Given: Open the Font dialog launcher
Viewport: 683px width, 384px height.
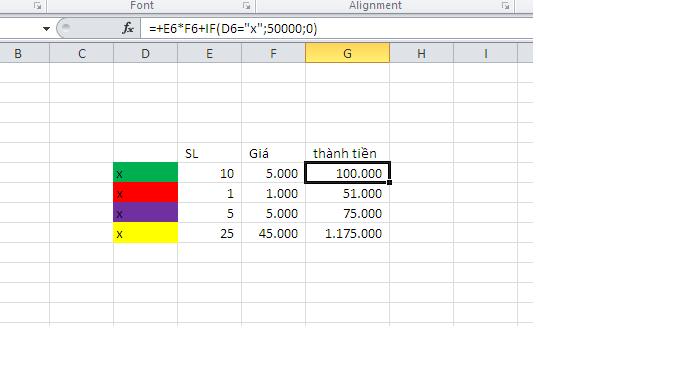Looking at the screenshot, I should point(247,6).
